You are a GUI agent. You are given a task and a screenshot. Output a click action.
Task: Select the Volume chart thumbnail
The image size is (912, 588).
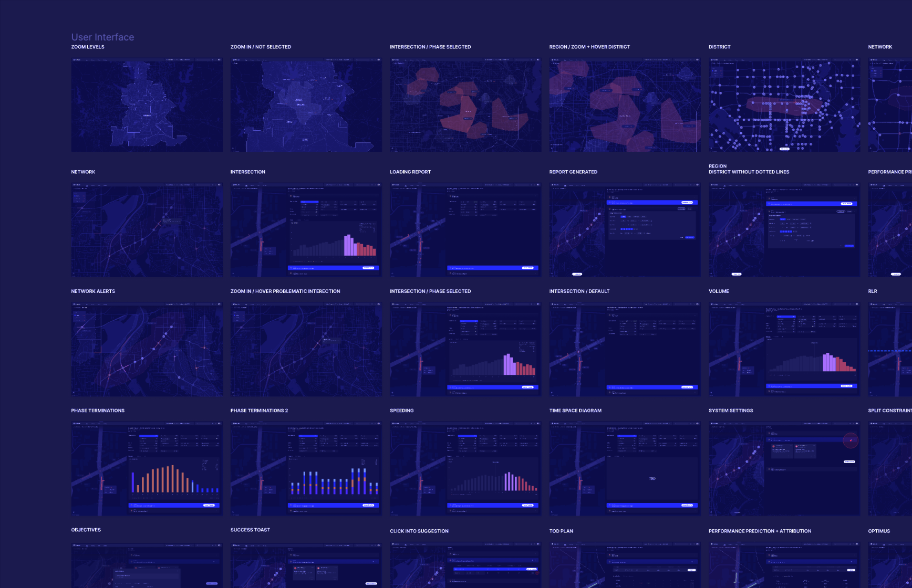(784, 349)
